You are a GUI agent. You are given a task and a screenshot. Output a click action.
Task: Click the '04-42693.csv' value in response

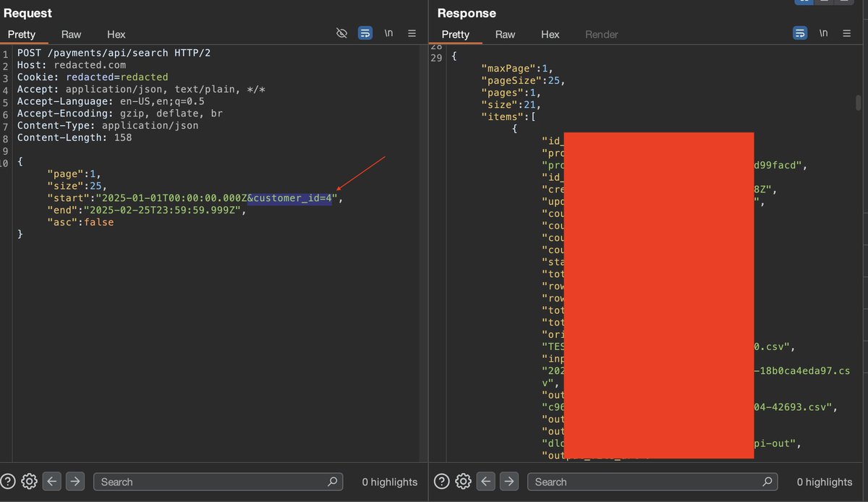coord(794,407)
